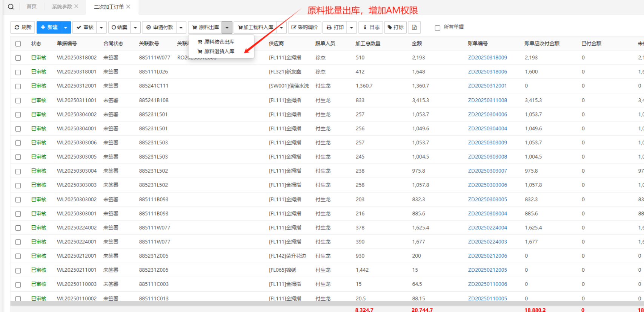This screenshot has height=312, width=644.
Task: Switch to the 首页 tab
Action: pyautogui.click(x=32, y=7)
